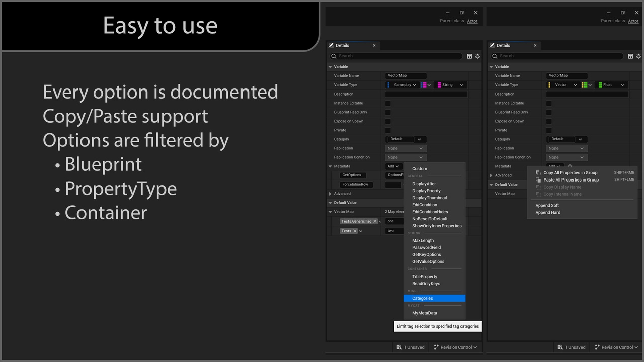Open property matrix grid icon in left Details panel
Viewport: 644px width, 362px height.
click(x=469, y=56)
